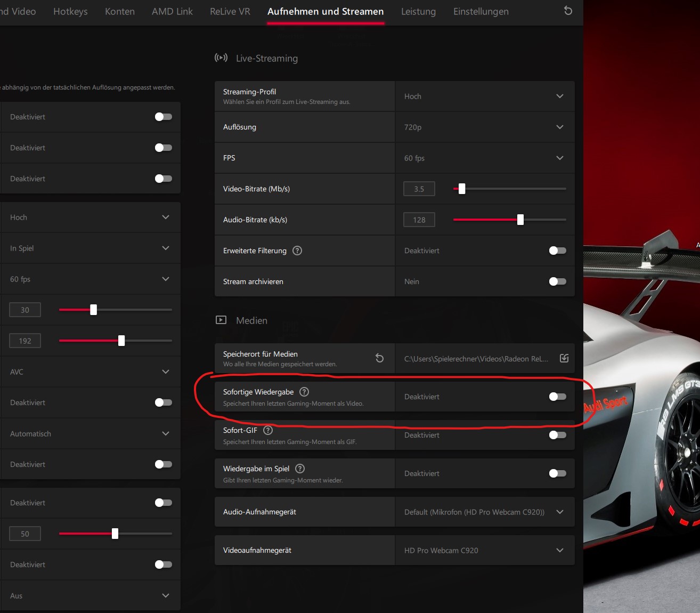Open help icon next to Wiedergabe im Spiel

click(300, 469)
